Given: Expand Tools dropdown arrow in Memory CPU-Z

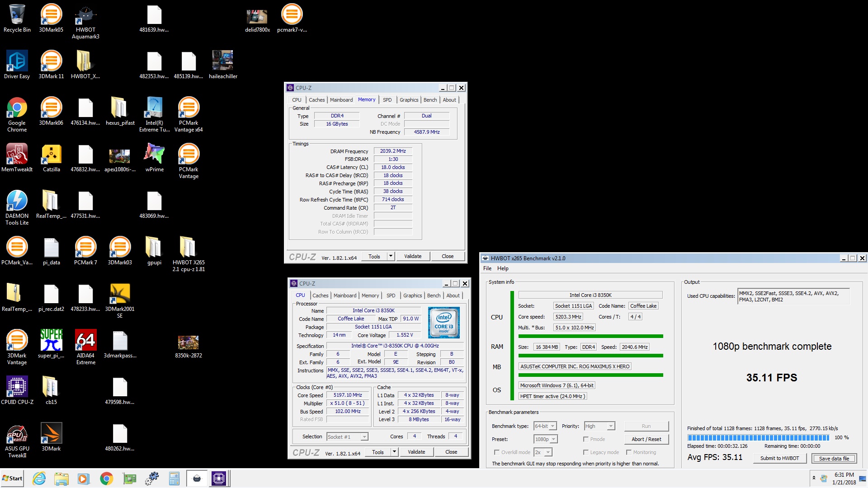Looking at the screenshot, I should point(391,256).
